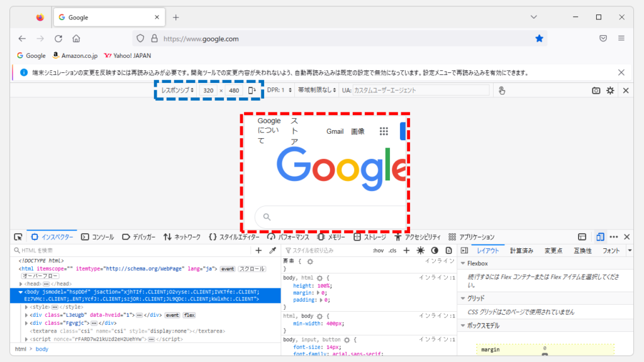Go back to the previous page
This screenshot has height=362, width=644.
[22, 38]
